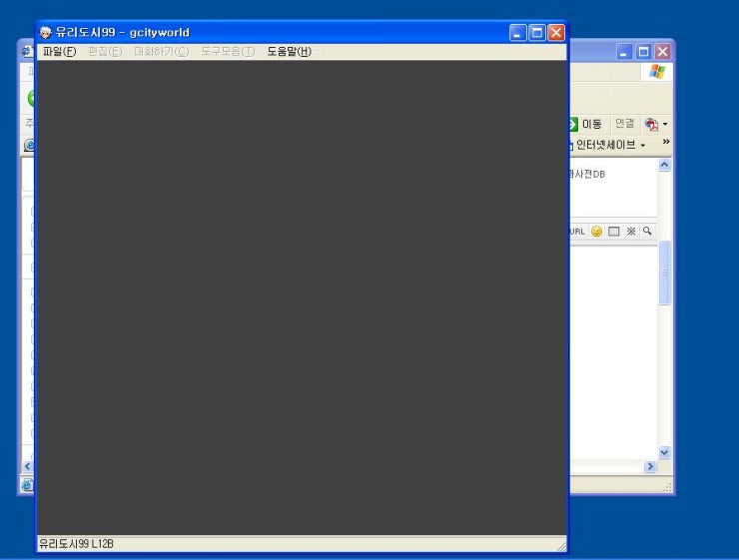The image size is (739, 560).
Task: Click the 대화하기(C) menu item
Action: point(161,52)
